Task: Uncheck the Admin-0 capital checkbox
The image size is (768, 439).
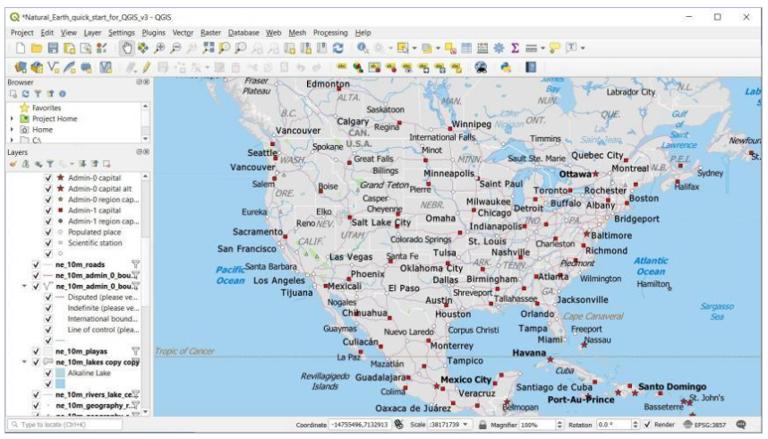Action: point(48,178)
